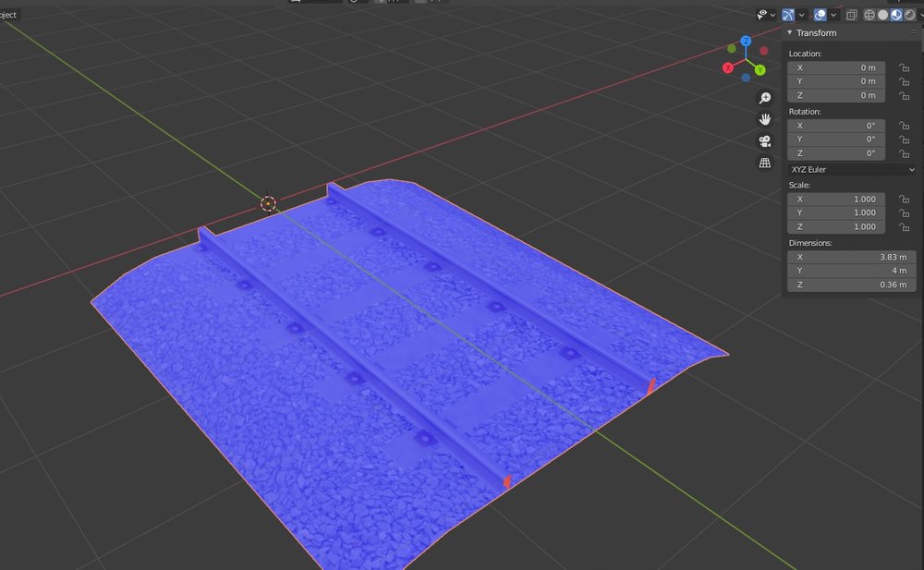The width and height of the screenshot is (924, 570).
Task: Click the pan view hand icon
Action: [x=765, y=119]
